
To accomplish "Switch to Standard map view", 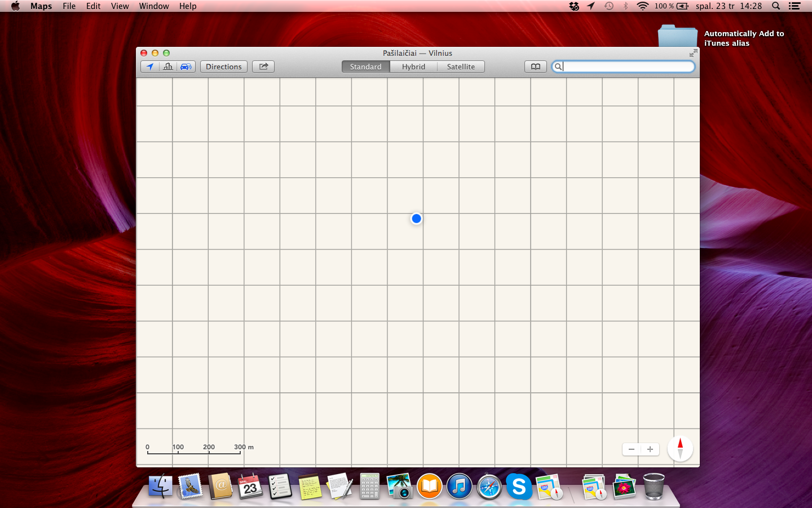I will click(x=365, y=67).
